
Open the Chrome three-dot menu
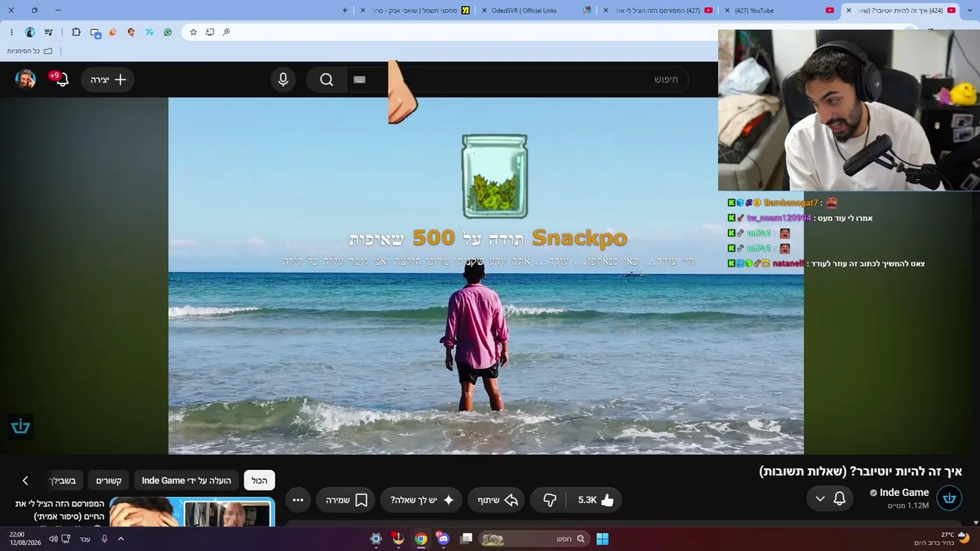point(11,32)
